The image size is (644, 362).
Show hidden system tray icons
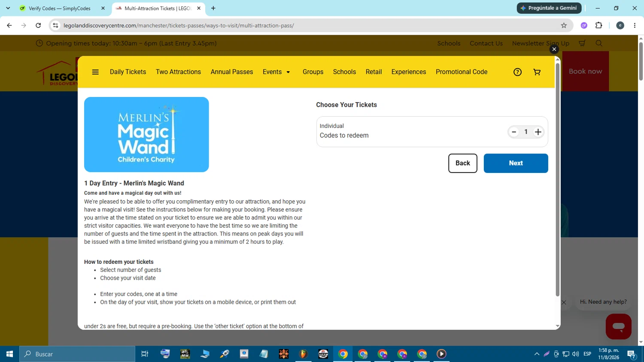(537, 354)
